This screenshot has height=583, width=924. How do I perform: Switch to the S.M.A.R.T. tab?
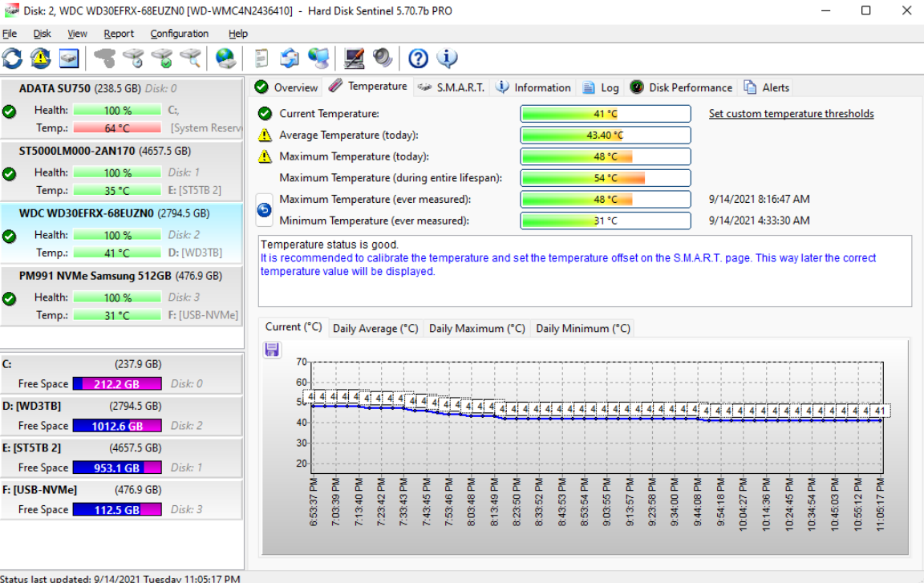tap(451, 87)
